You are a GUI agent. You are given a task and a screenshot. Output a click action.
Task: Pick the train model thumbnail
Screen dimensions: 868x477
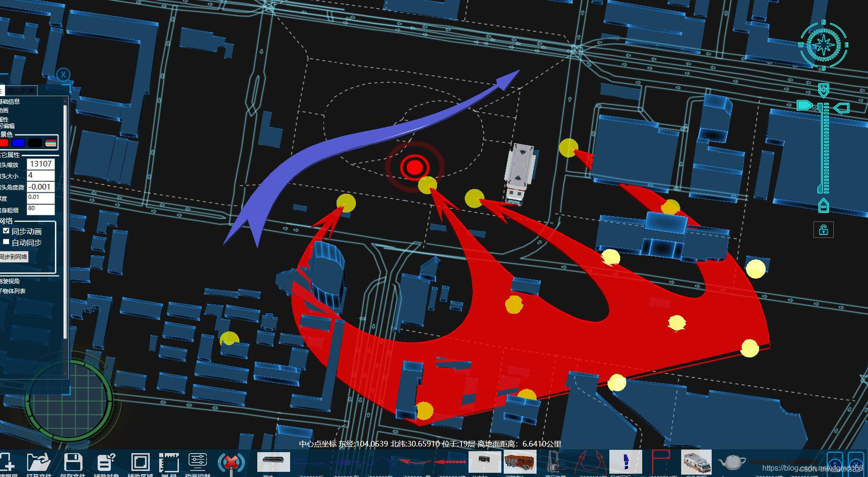[274, 462]
